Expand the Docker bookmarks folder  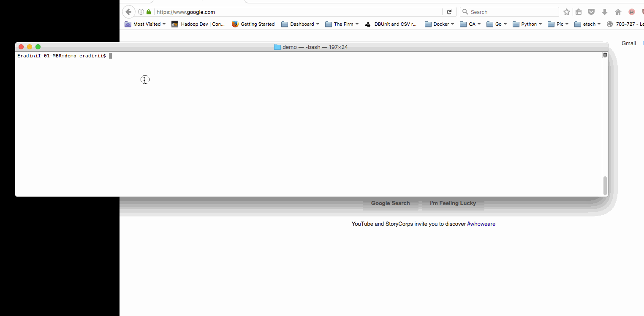440,24
